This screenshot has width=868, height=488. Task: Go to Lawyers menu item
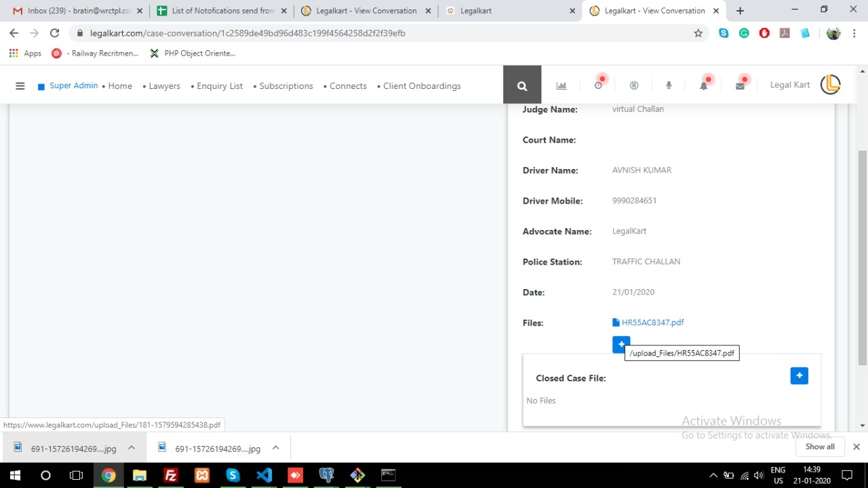click(164, 86)
